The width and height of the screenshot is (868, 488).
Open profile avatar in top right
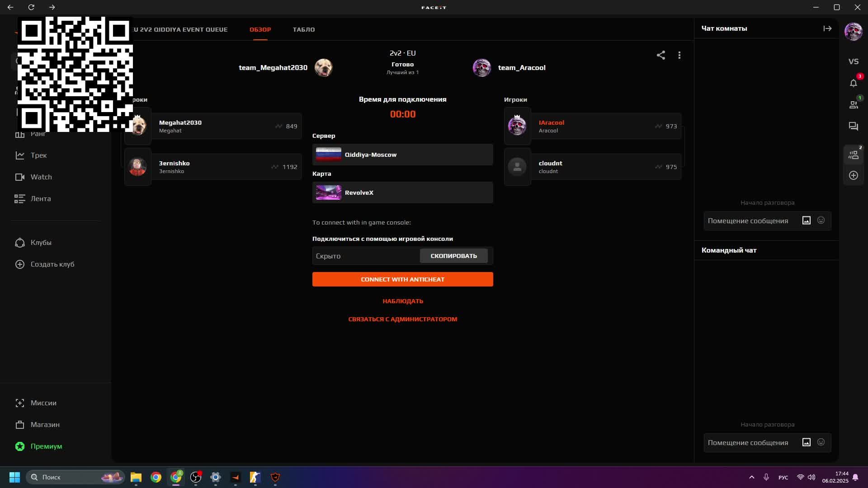click(853, 32)
